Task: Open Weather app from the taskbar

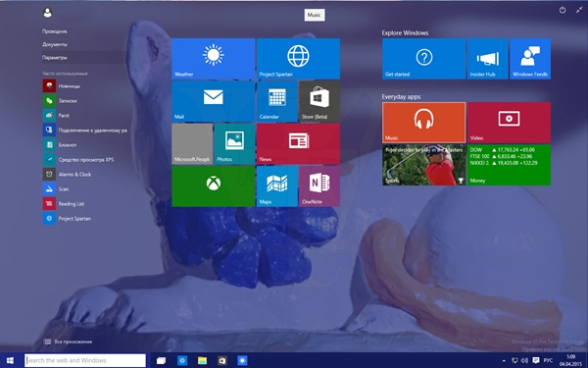Action: 242,360
